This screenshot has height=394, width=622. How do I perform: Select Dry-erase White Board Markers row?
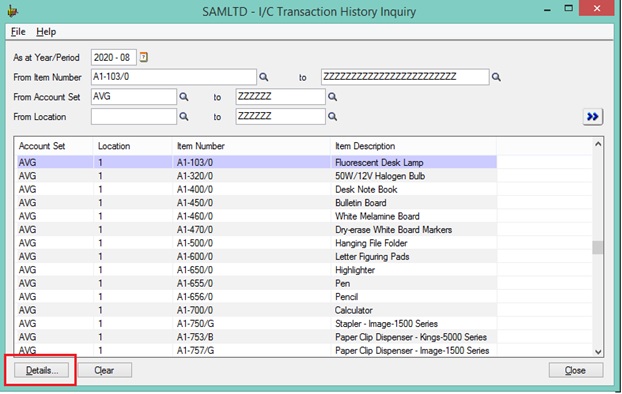point(257,230)
